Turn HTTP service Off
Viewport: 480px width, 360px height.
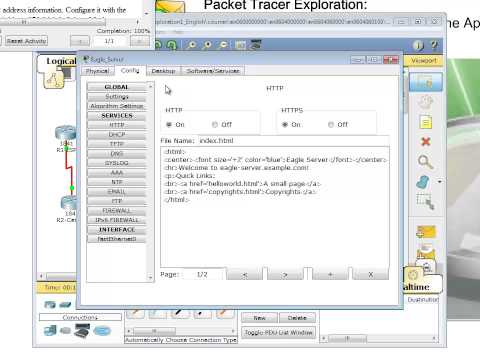click(x=215, y=125)
